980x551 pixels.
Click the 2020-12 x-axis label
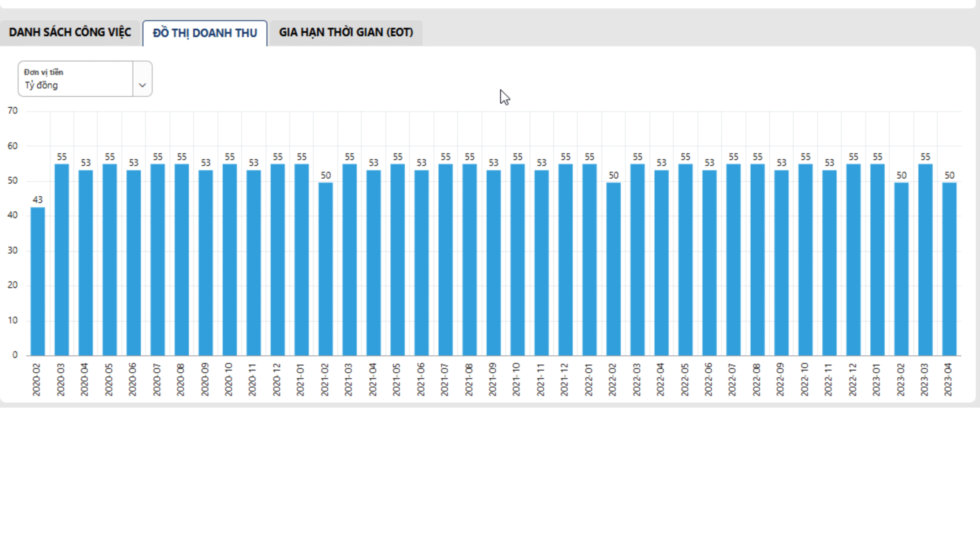[277, 379]
